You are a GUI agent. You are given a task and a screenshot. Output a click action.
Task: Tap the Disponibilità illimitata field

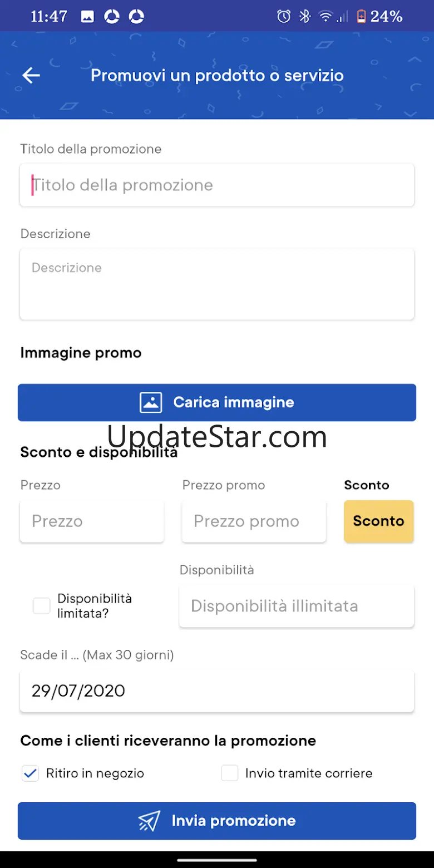[297, 606]
